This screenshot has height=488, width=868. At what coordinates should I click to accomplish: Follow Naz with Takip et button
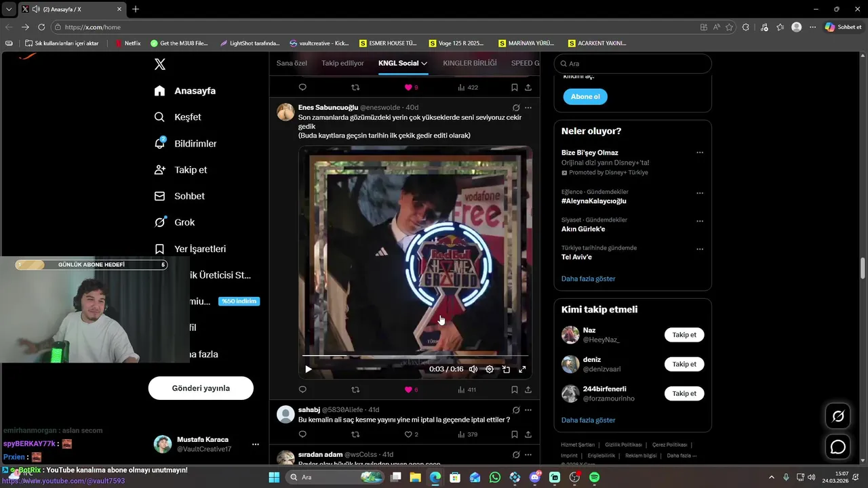684,335
